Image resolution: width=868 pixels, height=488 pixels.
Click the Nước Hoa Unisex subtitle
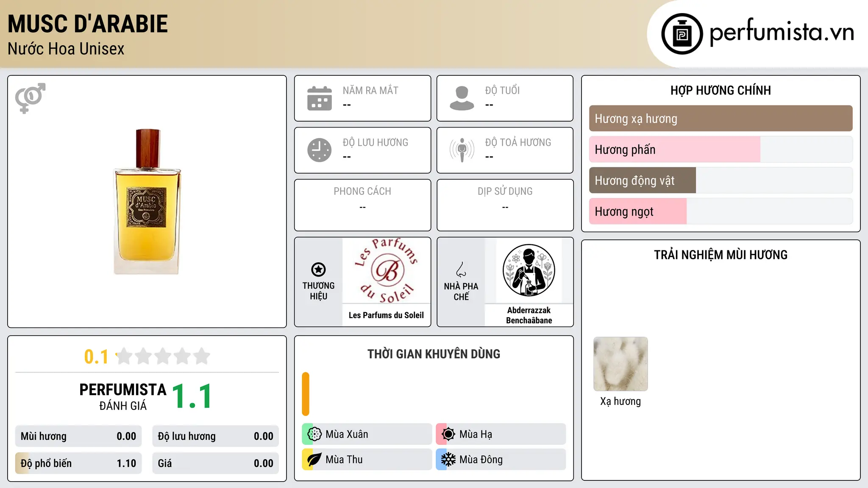coord(66,49)
